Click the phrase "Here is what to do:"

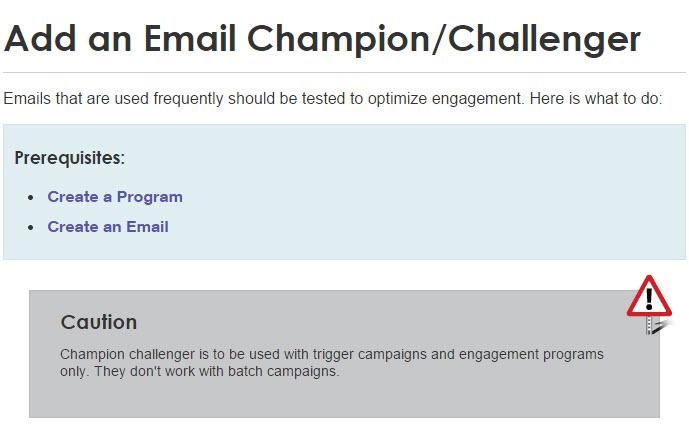[x=596, y=98]
